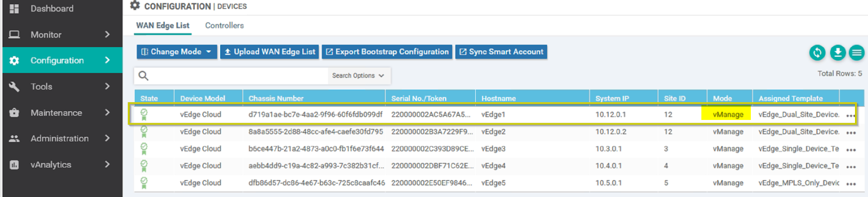The height and width of the screenshot is (197, 868).
Task: Click serial 220000002B3A7229F9 cell
Action: [x=432, y=132]
